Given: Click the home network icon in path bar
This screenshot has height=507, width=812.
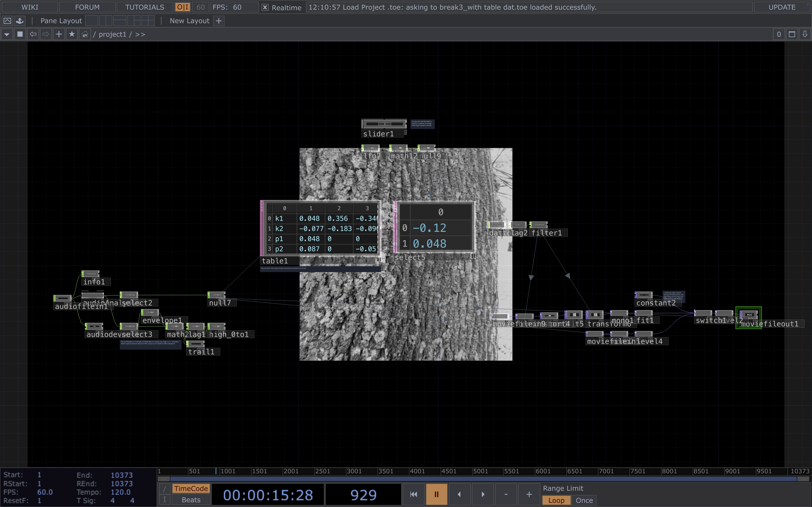Looking at the screenshot, I should (85, 34).
